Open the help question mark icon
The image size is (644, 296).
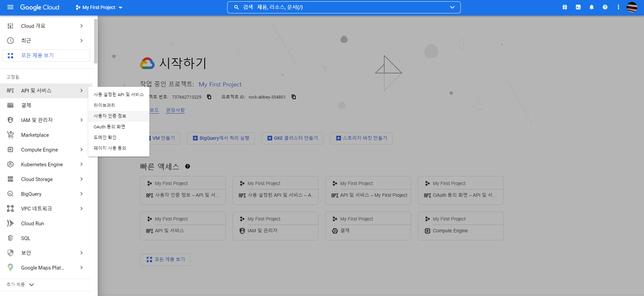605,7
